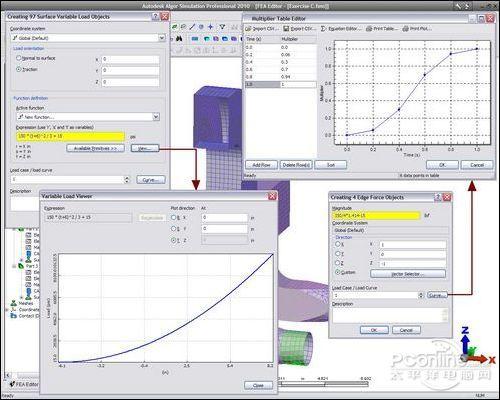Click the Coordinate Systems tree icon
The image size is (500, 400).
click(x=14, y=310)
